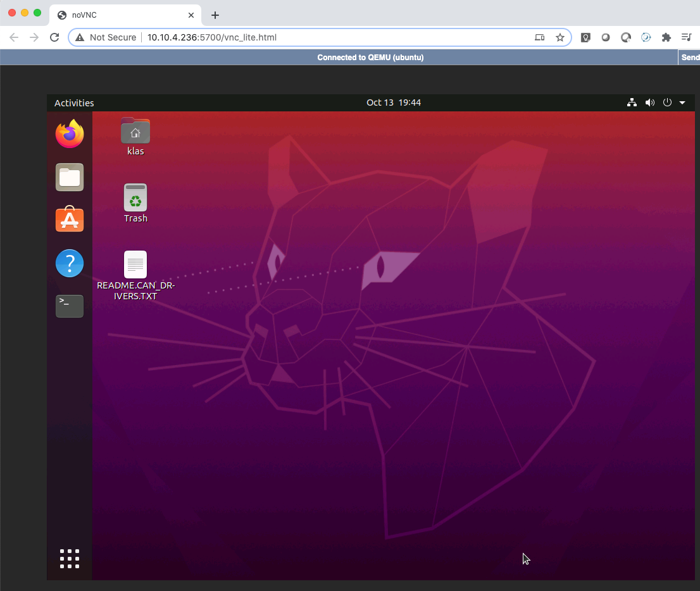
Task: Open the klas folder on the desktop
Action: [x=135, y=133]
